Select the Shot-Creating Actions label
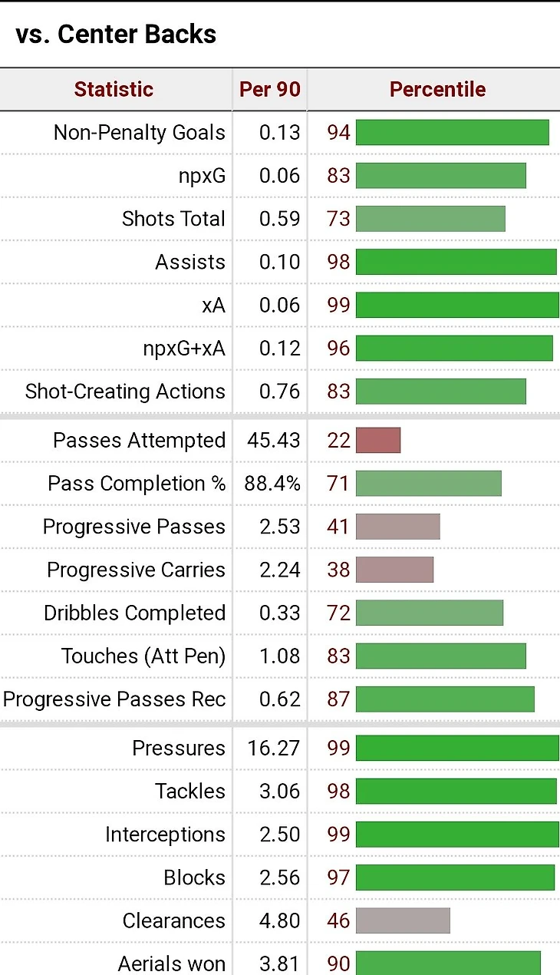This screenshot has width=560, height=975. (125, 392)
